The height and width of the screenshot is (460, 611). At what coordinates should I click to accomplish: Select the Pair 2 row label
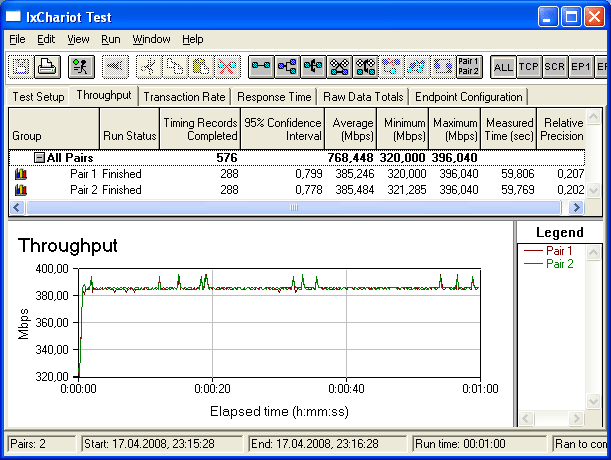point(83,190)
